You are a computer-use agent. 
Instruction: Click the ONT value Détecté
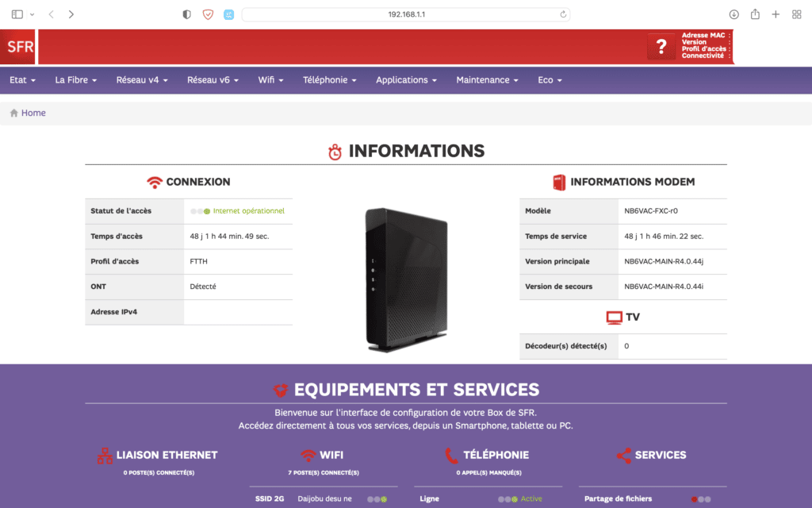coord(203,287)
